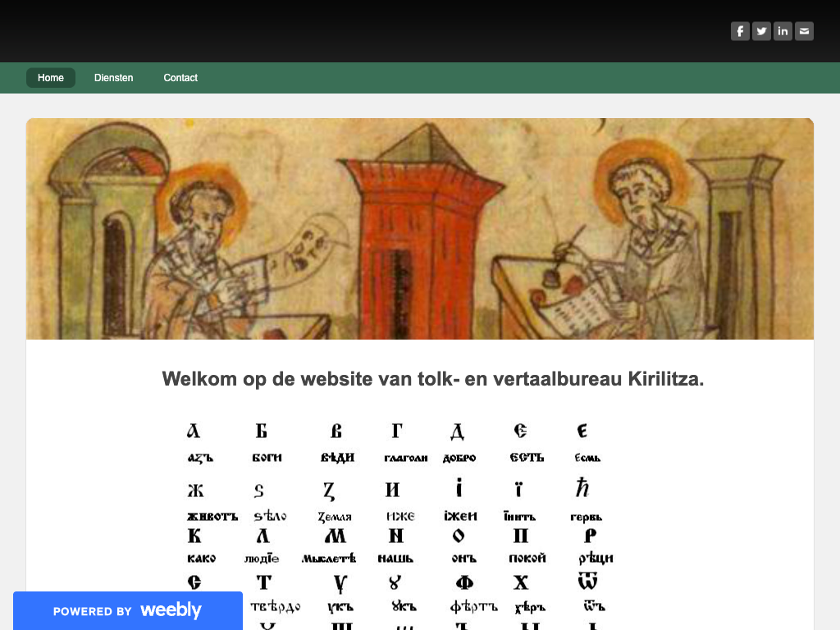Open the Diensten menu item
The image size is (840, 630).
pyautogui.click(x=114, y=78)
